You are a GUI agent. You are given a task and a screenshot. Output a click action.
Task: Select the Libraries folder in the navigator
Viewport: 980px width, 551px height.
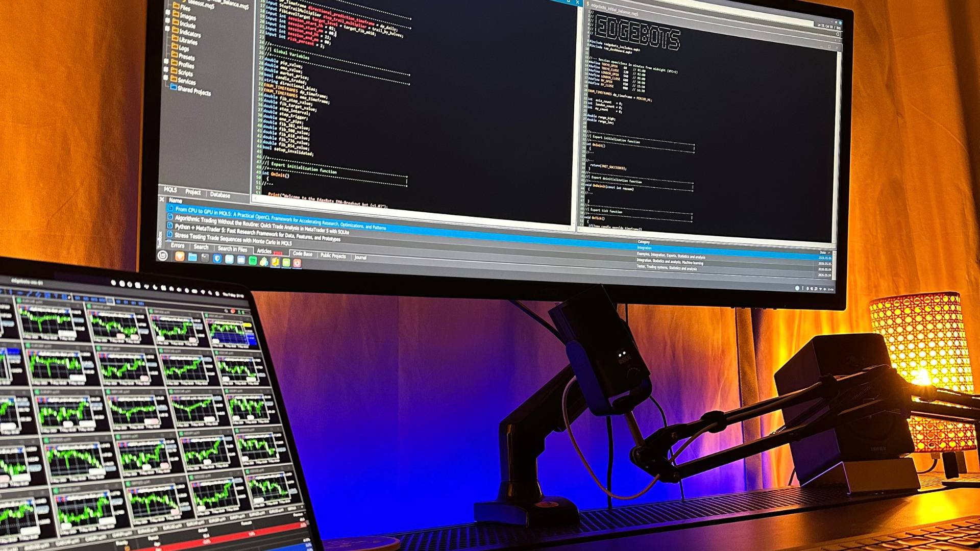(185, 41)
